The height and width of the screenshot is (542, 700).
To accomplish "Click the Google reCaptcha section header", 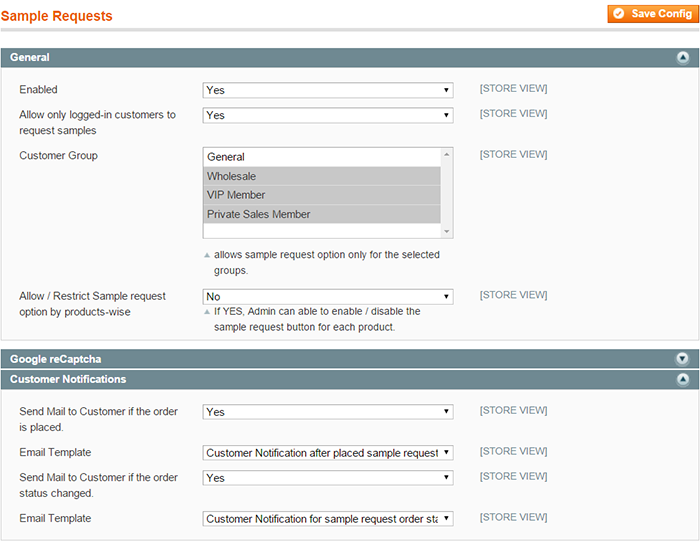I will click(x=350, y=359).
